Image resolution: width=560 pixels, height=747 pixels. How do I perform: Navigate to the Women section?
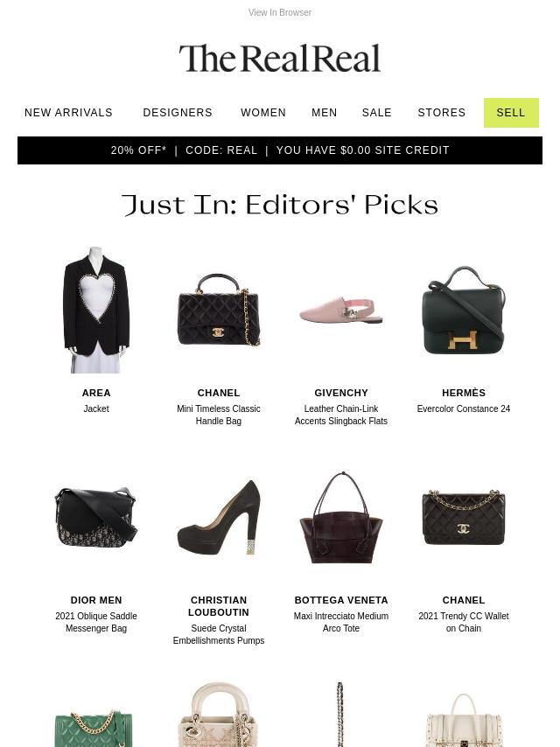click(263, 113)
